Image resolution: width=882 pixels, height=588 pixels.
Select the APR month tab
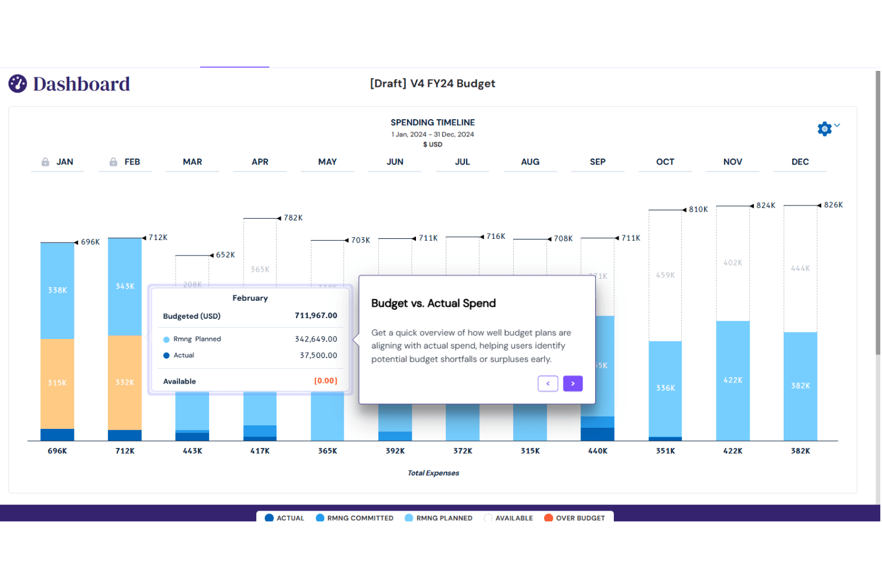(x=260, y=162)
